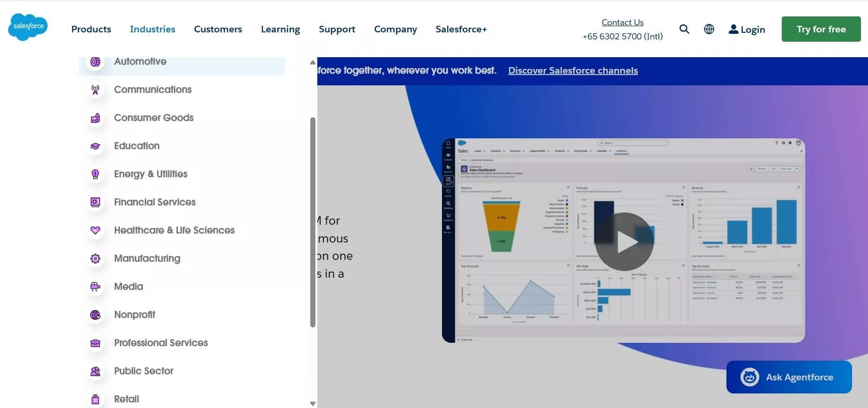The image size is (868, 408).
Task: Click the Agentforce robot icon
Action: (749, 377)
